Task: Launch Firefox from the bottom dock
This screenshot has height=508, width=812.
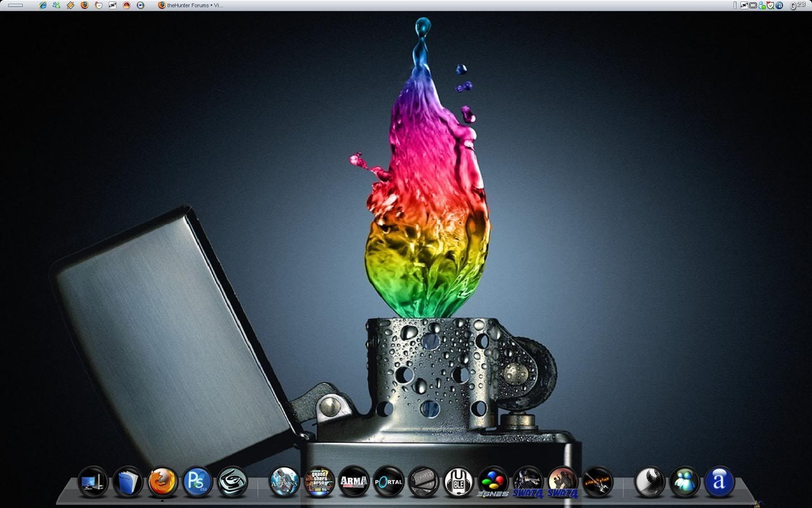Action: 162,482
